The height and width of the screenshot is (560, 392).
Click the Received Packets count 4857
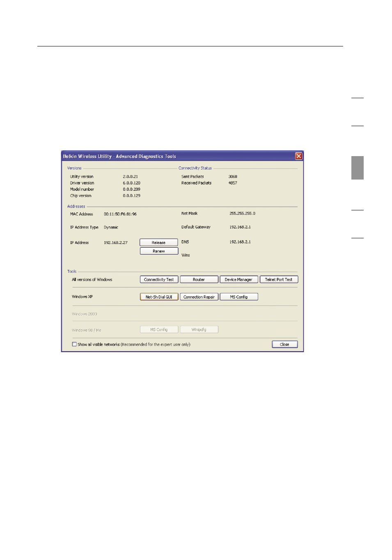pyautogui.click(x=233, y=183)
